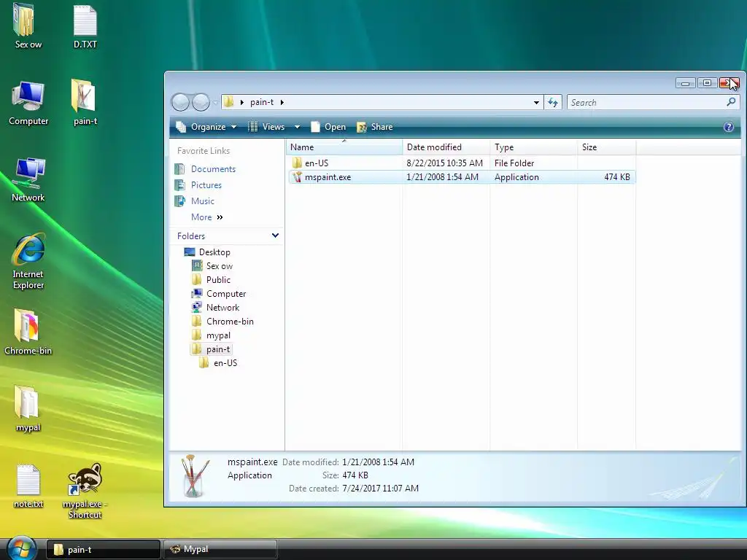Collapse the Folders pane chevron

(275, 236)
